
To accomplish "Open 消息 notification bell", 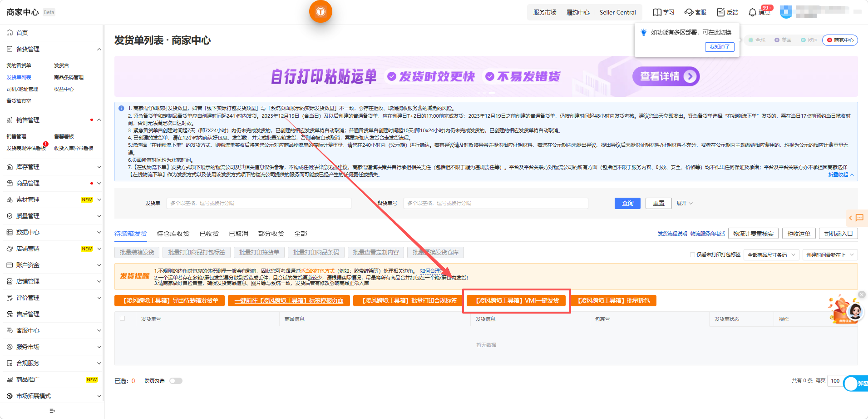I will [x=753, y=12].
